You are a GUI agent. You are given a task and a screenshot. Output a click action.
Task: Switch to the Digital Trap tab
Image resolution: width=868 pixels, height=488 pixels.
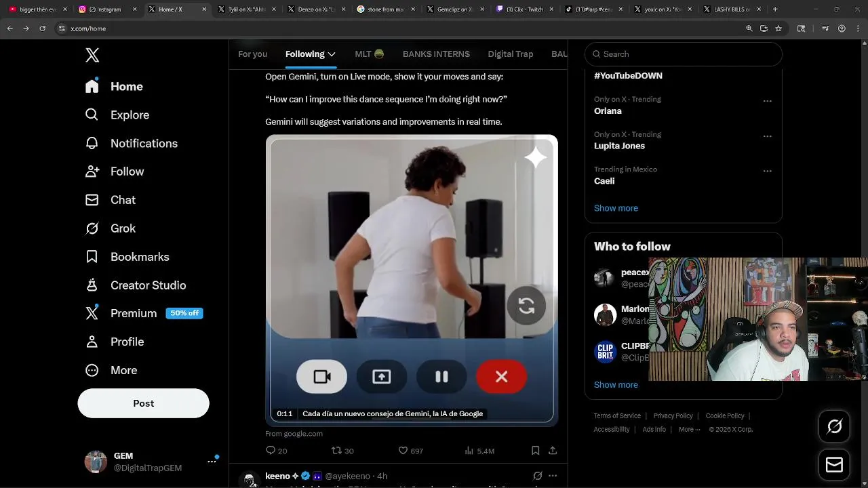[x=511, y=54]
